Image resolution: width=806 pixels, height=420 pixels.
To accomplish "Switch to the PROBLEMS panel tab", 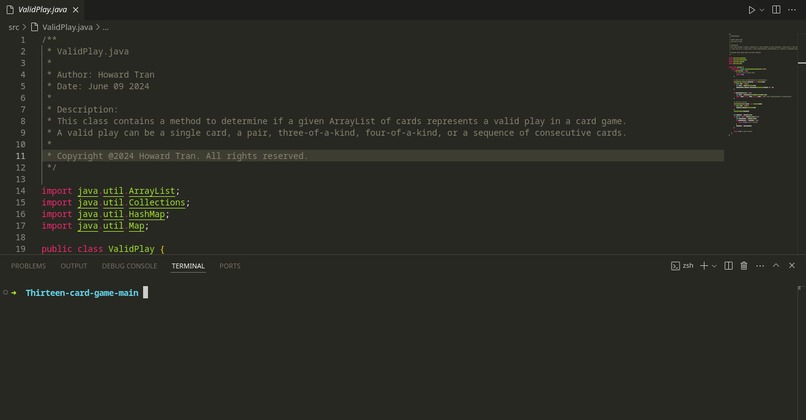I will pos(28,266).
